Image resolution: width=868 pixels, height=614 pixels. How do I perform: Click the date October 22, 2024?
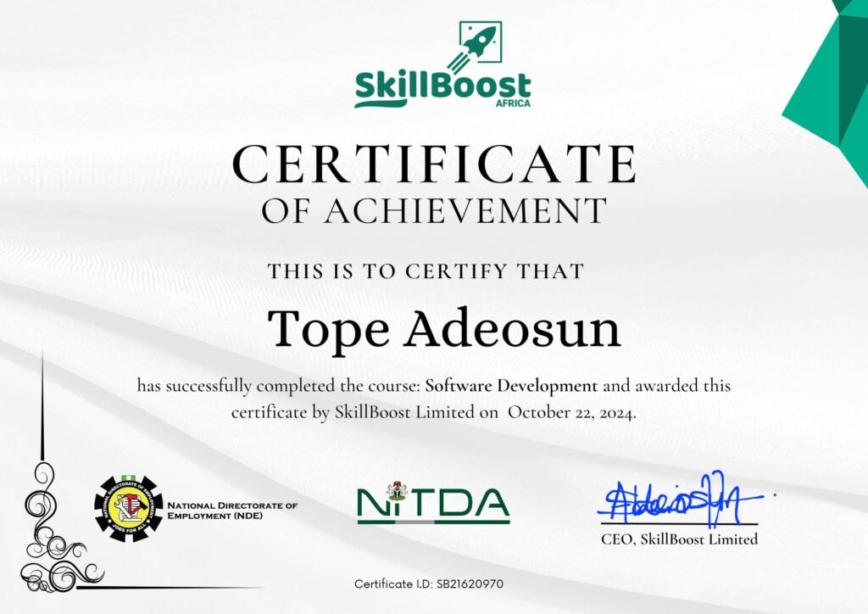coord(572,413)
